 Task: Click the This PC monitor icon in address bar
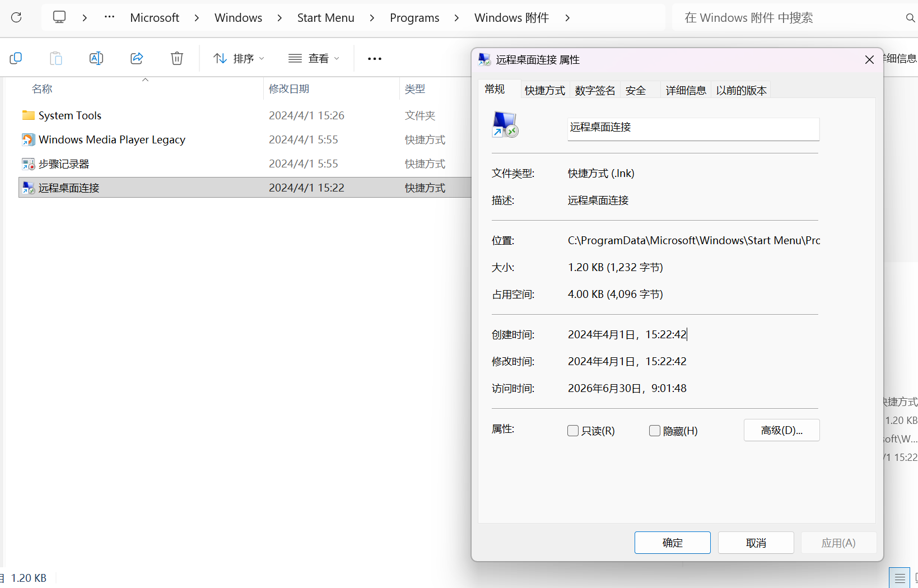pyautogui.click(x=59, y=17)
